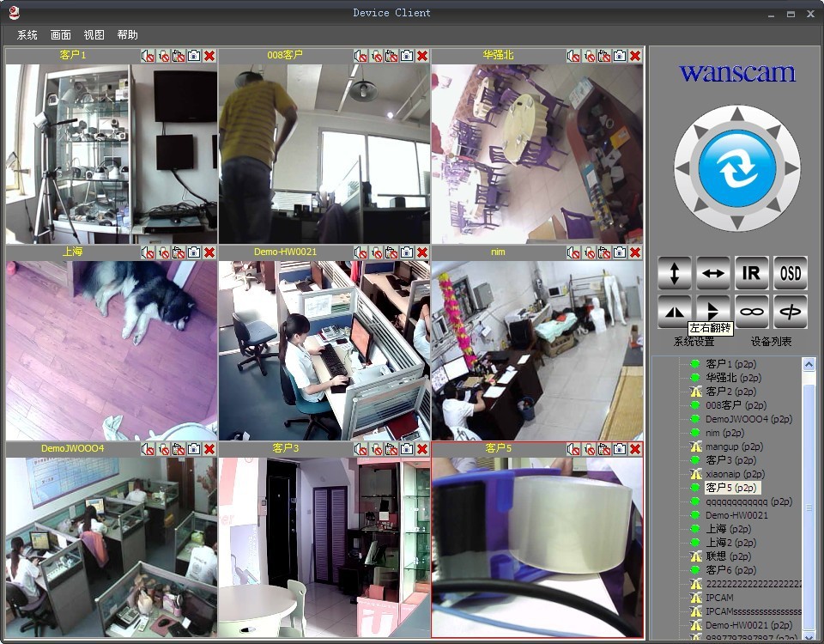
Task: Toggle the speaker audio icon for 客户1
Action: coord(148,56)
